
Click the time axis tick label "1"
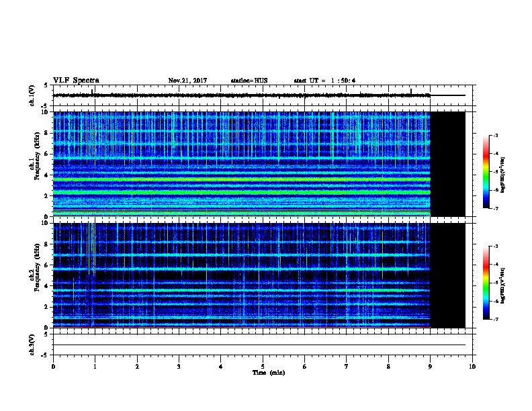95,366
